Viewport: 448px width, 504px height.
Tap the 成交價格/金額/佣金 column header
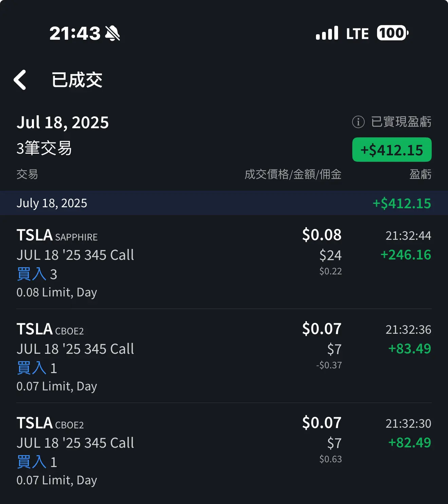pyautogui.click(x=293, y=174)
